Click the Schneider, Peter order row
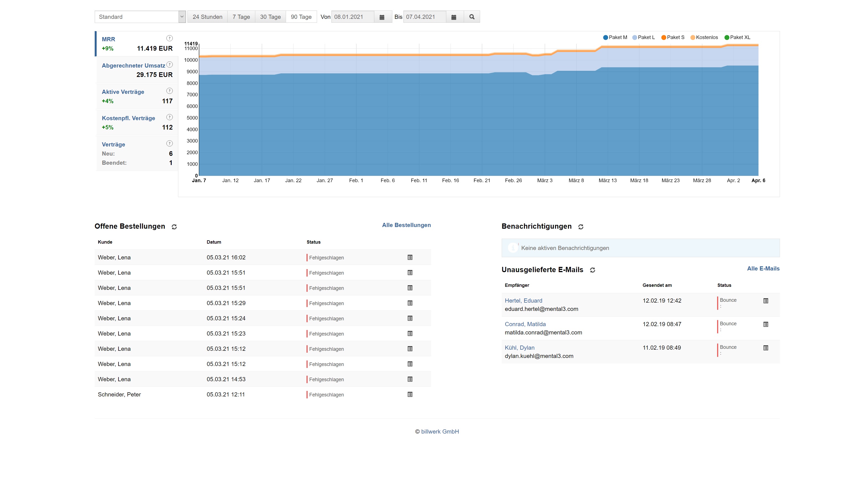The width and height of the screenshot is (868, 477). pyautogui.click(x=263, y=395)
